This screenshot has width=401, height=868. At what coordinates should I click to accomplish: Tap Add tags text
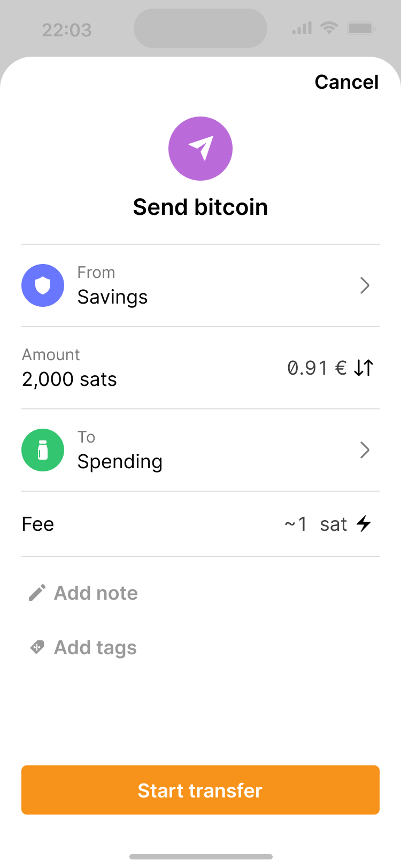point(96,648)
